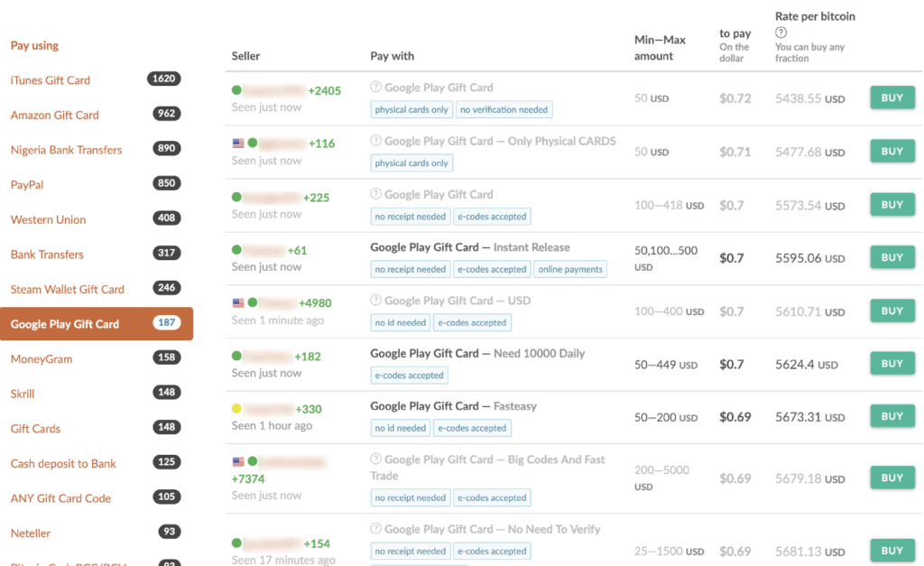Click the no verification needed tag
This screenshot has height=566, width=924.
(x=504, y=109)
